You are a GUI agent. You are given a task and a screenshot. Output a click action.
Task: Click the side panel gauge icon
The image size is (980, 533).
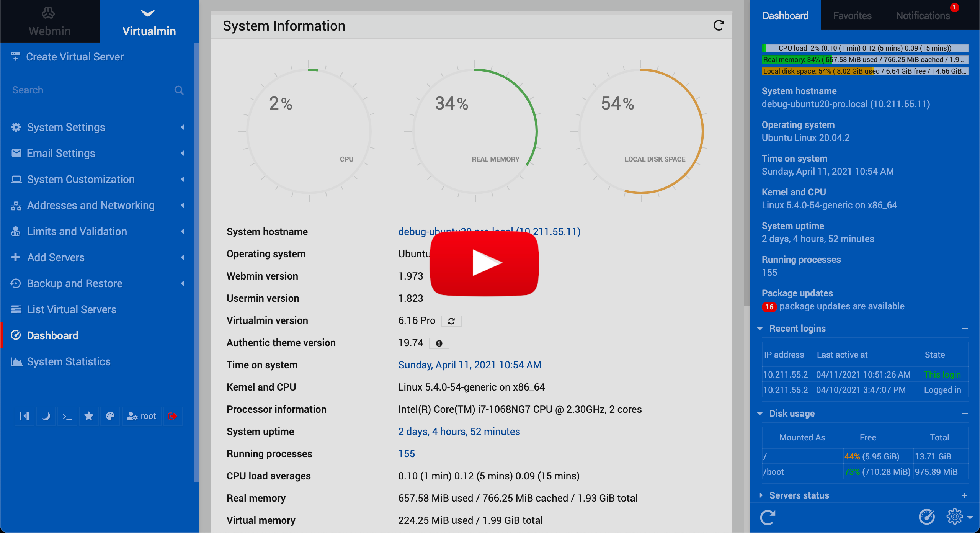pyautogui.click(x=927, y=517)
